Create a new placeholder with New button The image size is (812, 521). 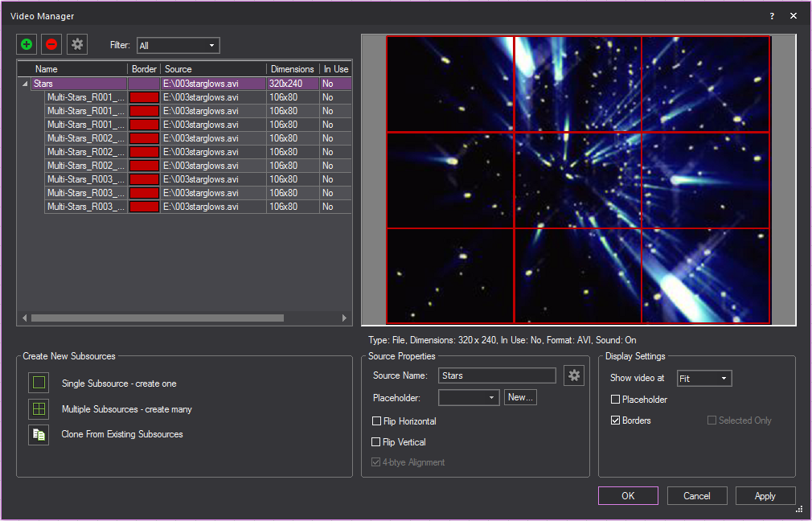coord(520,396)
